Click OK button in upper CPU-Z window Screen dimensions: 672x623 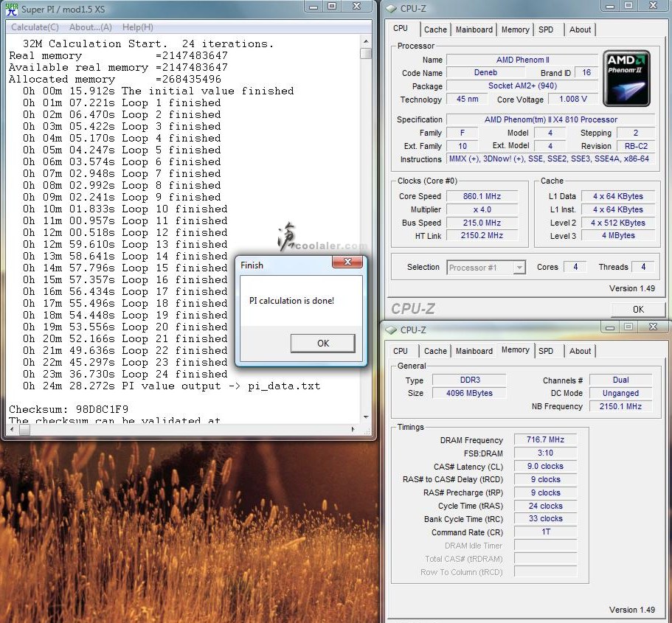(x=638, y=310)
